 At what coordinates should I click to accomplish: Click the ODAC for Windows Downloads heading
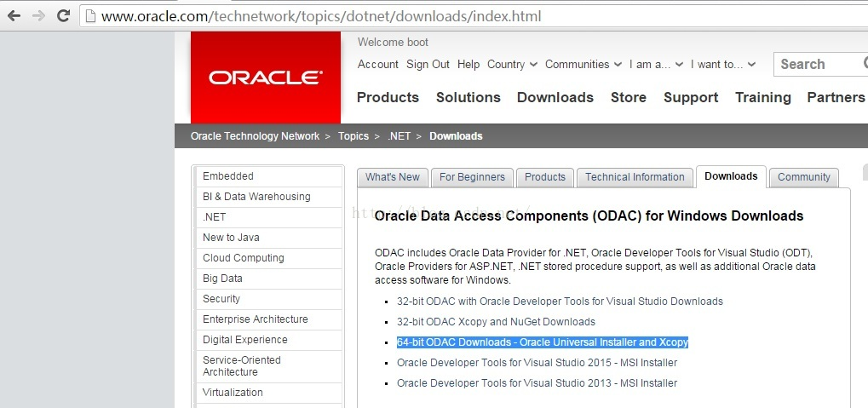pyautogui.click(x=589, y=215)
